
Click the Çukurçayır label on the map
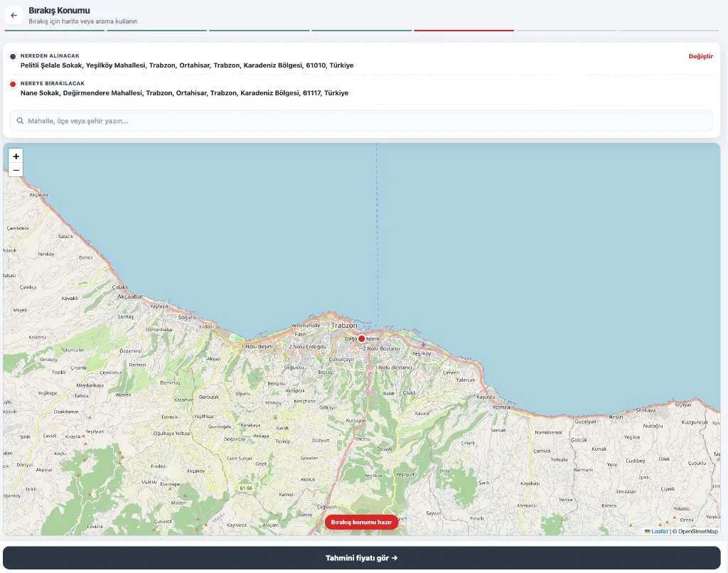(341, 360)
